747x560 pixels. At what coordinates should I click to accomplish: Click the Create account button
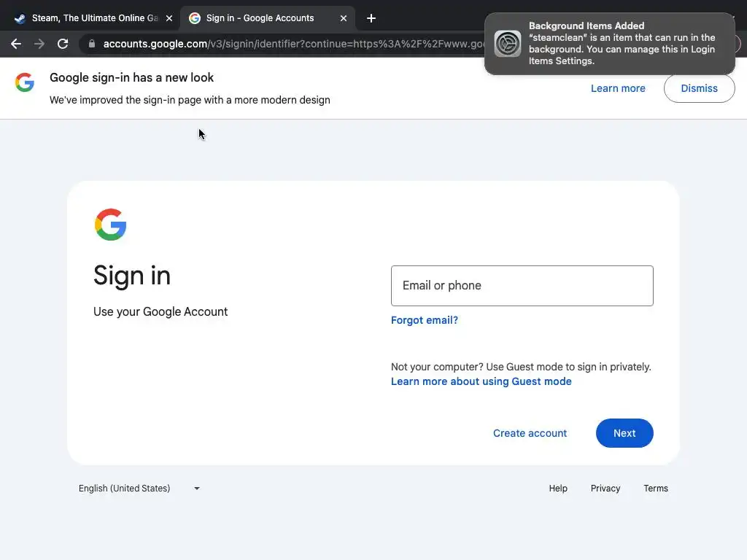(x=530, y=433)
